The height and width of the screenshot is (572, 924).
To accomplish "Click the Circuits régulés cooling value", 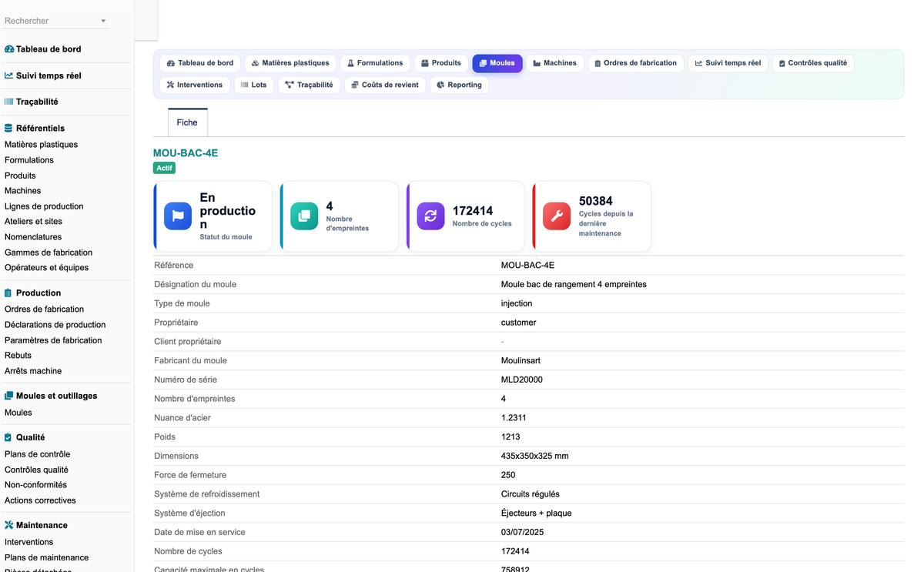I will 531,494.
